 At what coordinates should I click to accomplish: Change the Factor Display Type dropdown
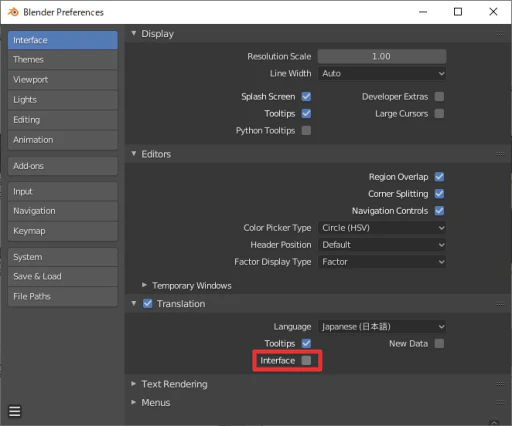382,262
